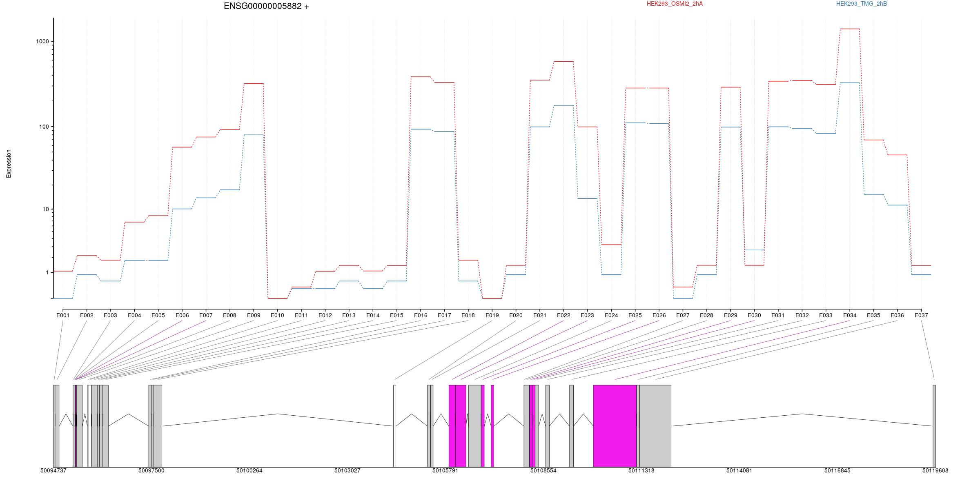Select the HEK293_TMG_2hB legend label
The width and height of the screenshot is (980, 490).
coord(862,4)
